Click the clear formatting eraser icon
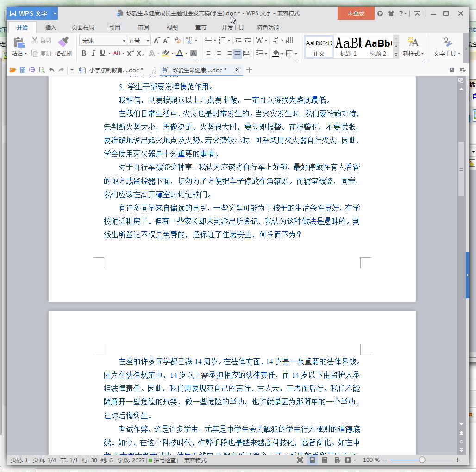 click(178, 40)
